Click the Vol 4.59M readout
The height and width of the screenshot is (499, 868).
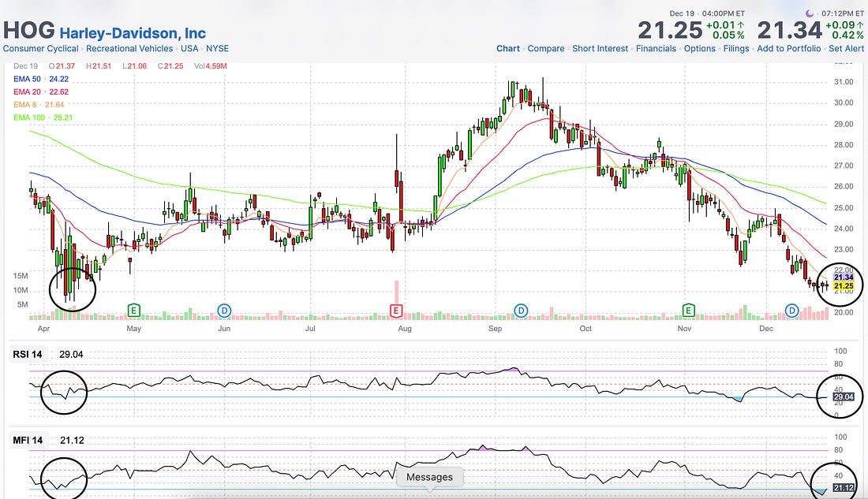[211, 66]
